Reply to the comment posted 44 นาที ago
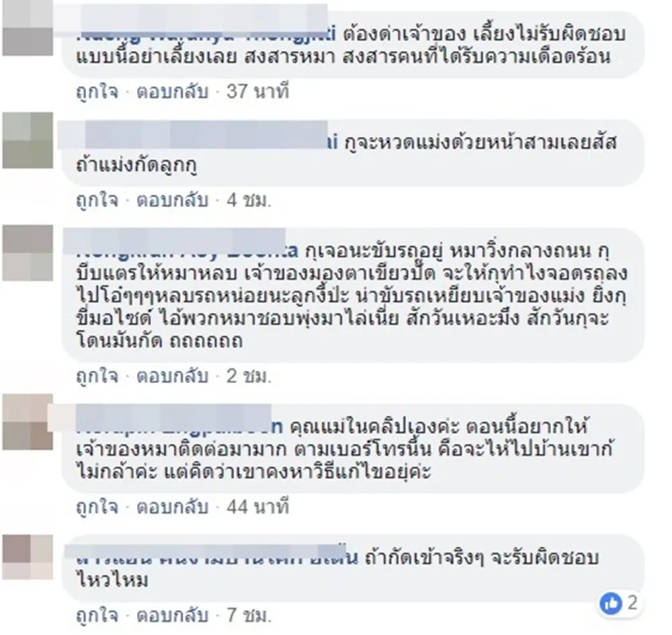Image resolution: width=672 pixels, height=635 pixels. click(x=172, y=507)
